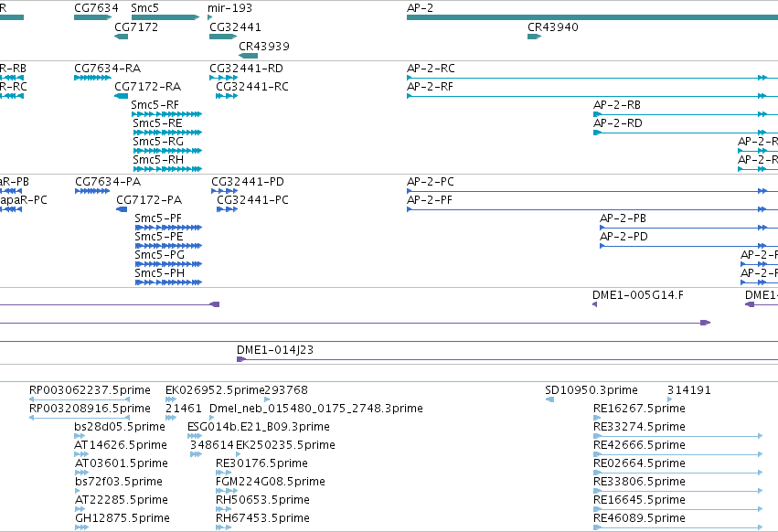Select EST RE42666.5prime
This screenshot has width=778, height=532.
click(x=639, y=445)
